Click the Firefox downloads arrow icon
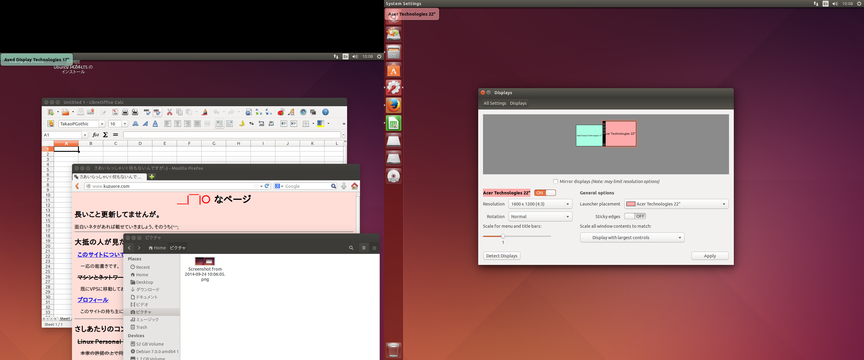This screenshot has width=864, height=360. pos(343,186)
